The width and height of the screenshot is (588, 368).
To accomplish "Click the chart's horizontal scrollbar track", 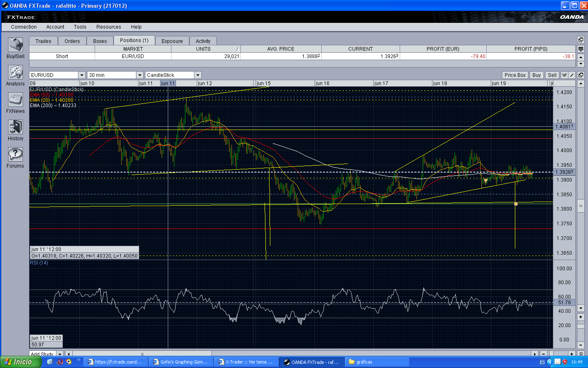I will [327, 354].
